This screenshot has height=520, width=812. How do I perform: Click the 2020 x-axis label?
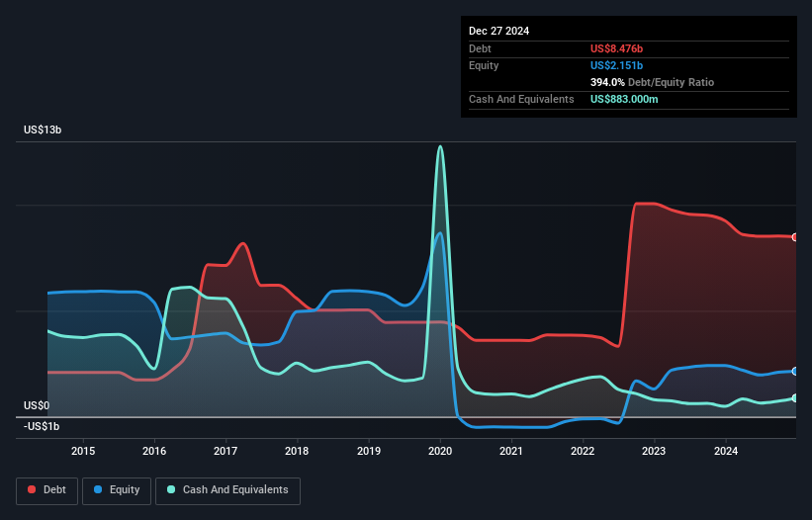pos(440,451)
